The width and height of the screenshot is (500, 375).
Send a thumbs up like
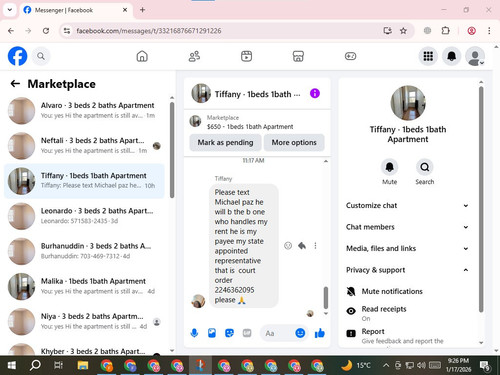319,333
